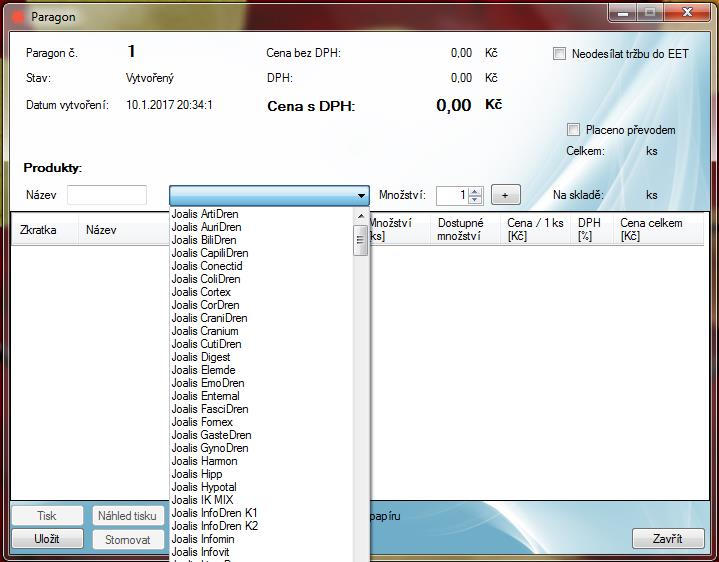Select Joalis Fomex entry
Image resolution: width=719 pixels, height=562 pixels.
click(261, 422)
